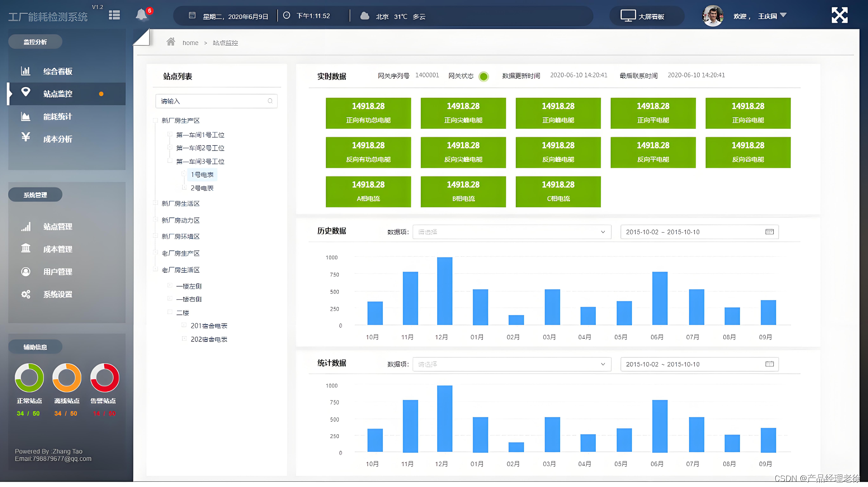Screen dimensions: 868x487
Task: Select 202宿舍电表 in the tree
Action: coord(209,339)
